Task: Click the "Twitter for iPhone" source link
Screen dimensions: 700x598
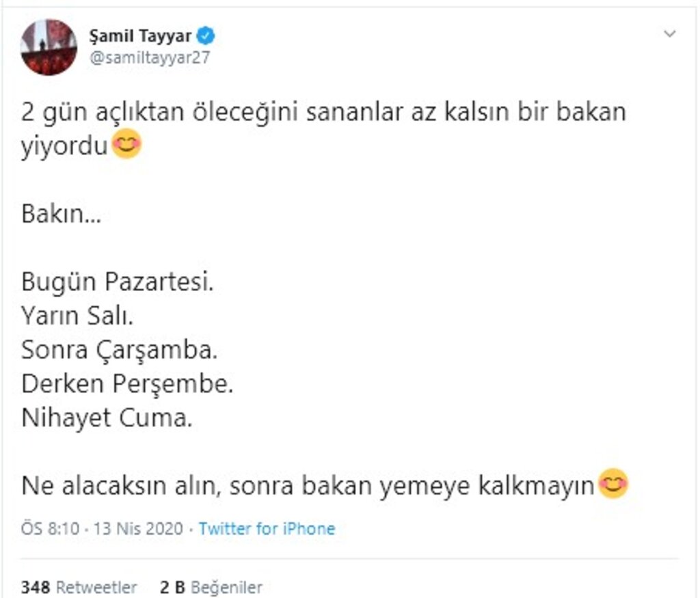Action: pyautogui.click(x=267, y=528)
